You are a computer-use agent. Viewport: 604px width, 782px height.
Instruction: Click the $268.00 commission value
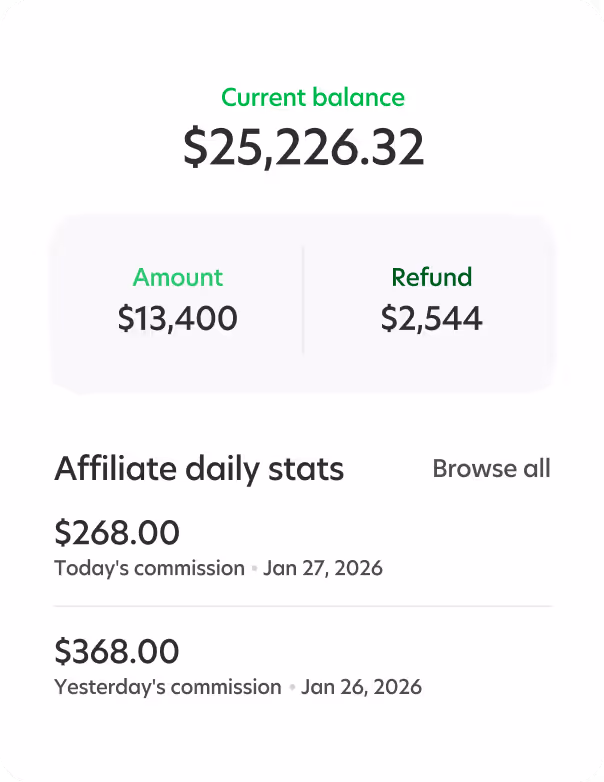click(117, 533)
